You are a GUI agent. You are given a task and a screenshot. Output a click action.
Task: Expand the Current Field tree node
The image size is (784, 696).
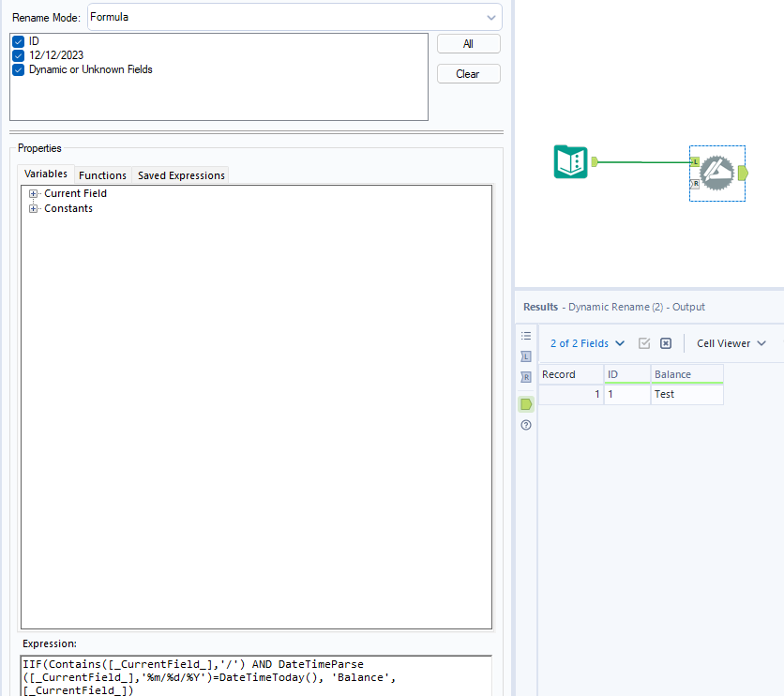33,193
